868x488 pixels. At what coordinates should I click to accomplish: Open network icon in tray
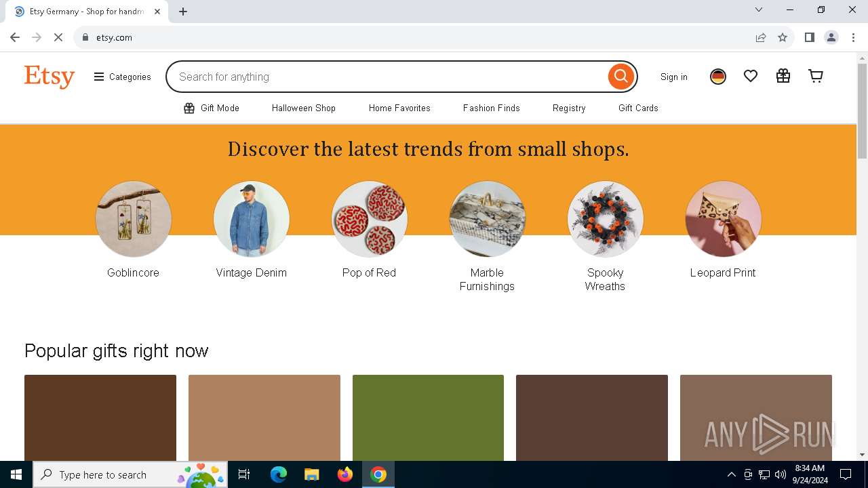[x=764, y=474]
